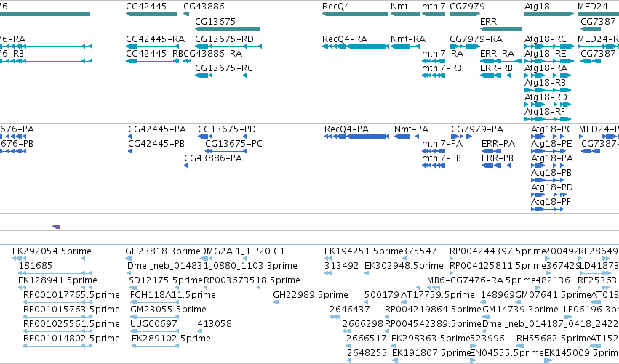The width and height of the screenshot is (619, 364).
Task: Click the RecQ4-RA transcript glyph
Action: (355, 46)
